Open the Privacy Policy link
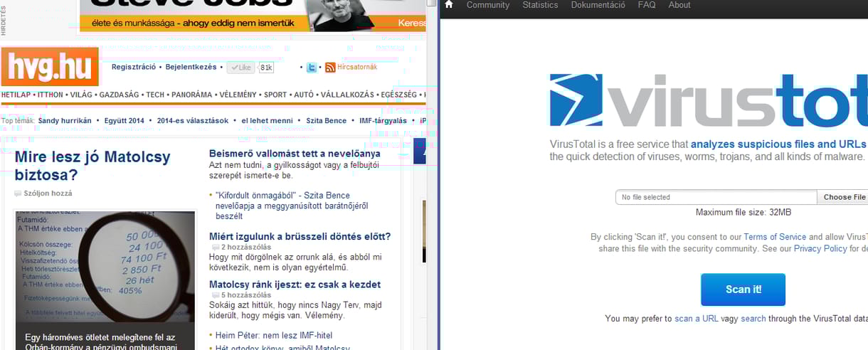 820,248
